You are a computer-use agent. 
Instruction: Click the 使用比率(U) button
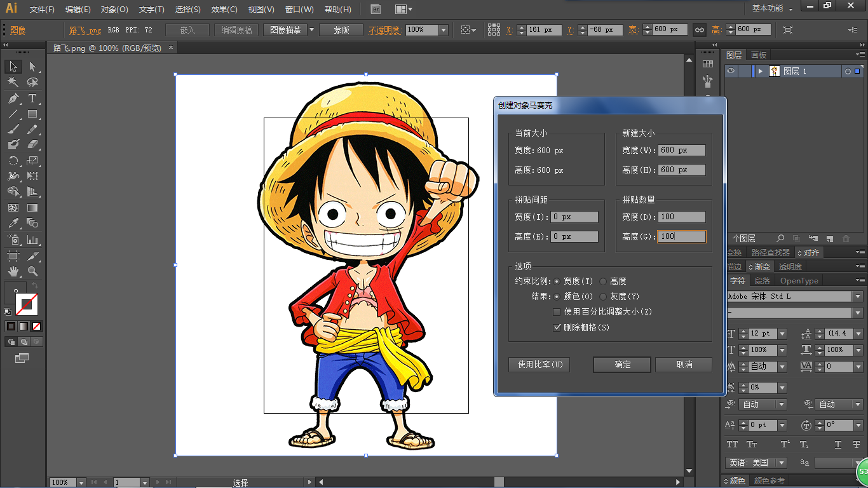click(539, 365)
